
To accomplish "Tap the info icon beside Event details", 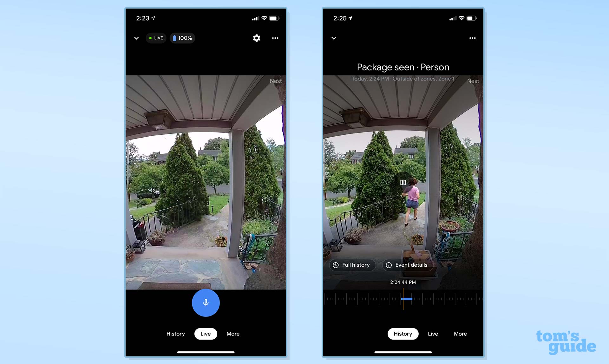I will [389, 265].
